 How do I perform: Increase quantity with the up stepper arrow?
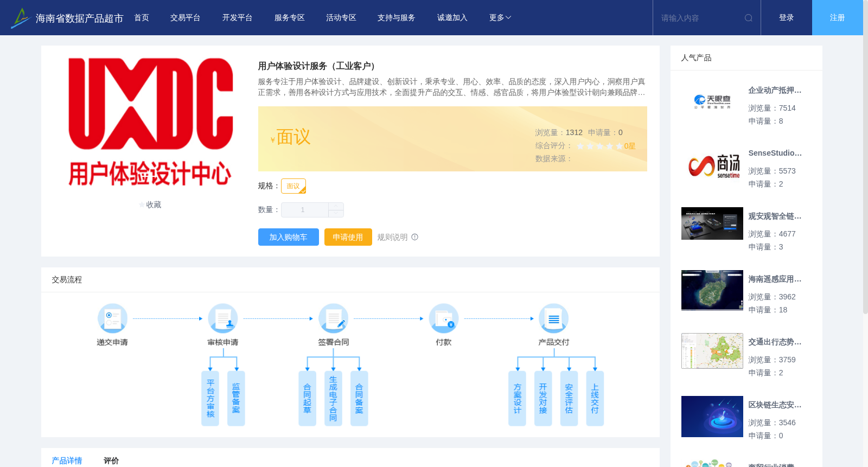pos(336,206)
